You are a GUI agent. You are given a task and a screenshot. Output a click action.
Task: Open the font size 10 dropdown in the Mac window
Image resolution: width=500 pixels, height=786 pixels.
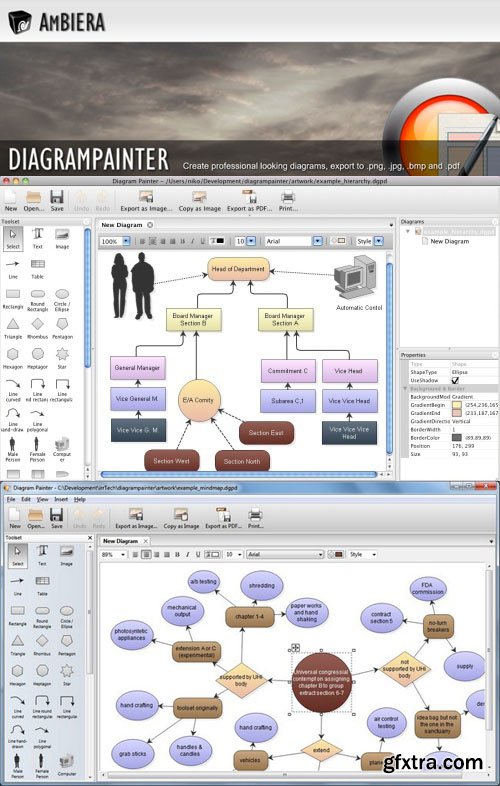click(251, 241)
